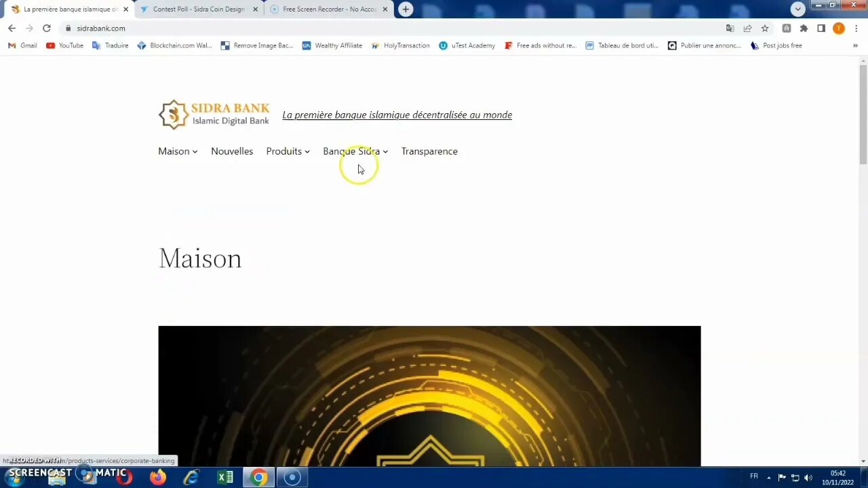Expand the Maison menu
This screenshot has height=488, width=868.
[178, 151]
